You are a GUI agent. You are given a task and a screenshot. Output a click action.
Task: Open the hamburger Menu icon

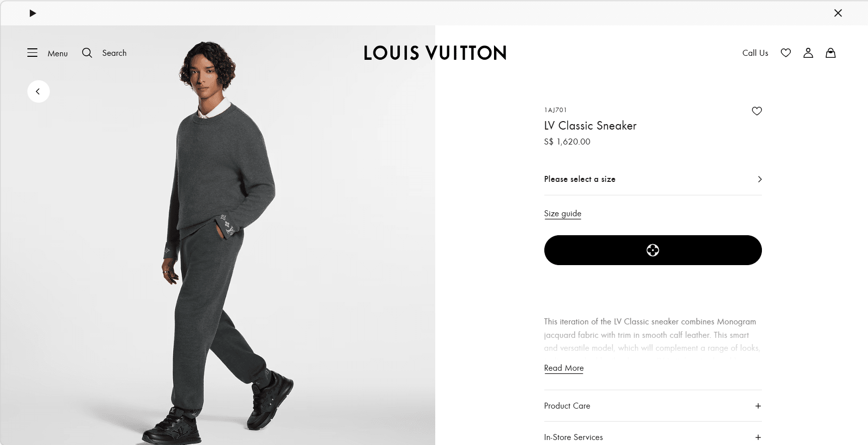32,53
